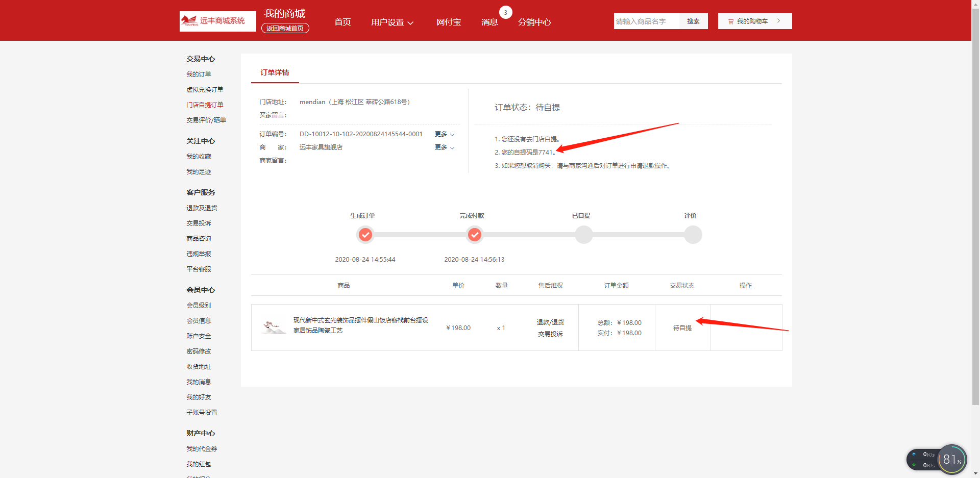Open 收货地址 in sidebar

199,367
